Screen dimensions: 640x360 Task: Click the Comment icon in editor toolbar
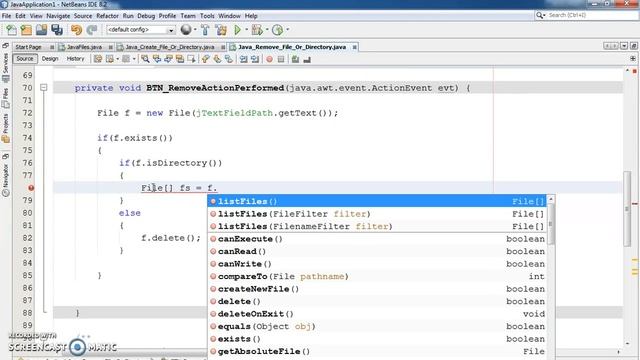[295, 60]
